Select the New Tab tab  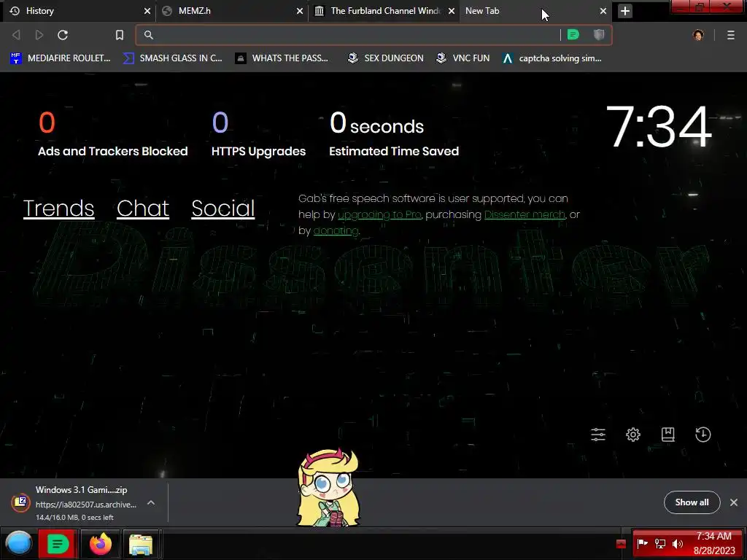point(535,11)
